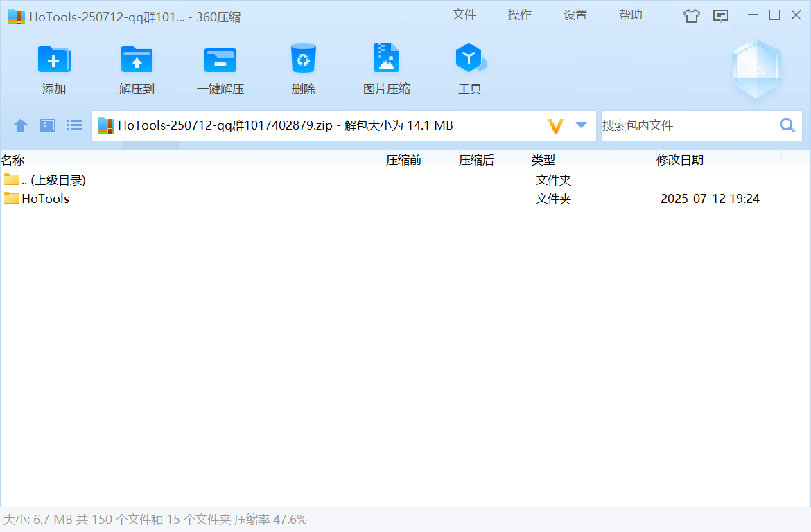
Task: Click the HoTools folder icon
Action: point(11,198)
